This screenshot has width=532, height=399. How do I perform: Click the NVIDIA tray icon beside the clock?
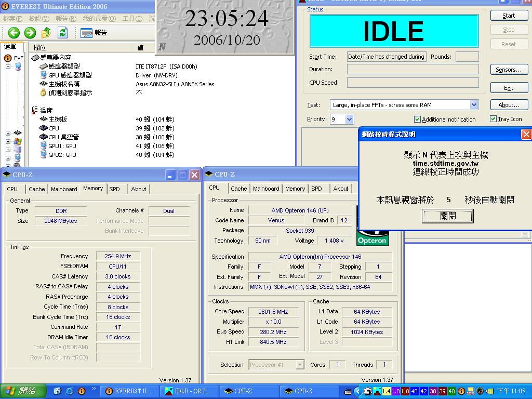coord(489,392)
